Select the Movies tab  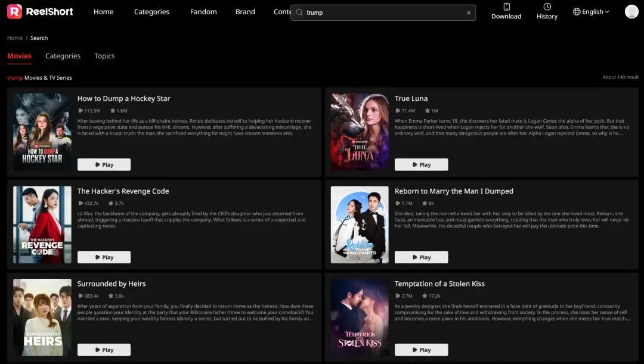19,56
